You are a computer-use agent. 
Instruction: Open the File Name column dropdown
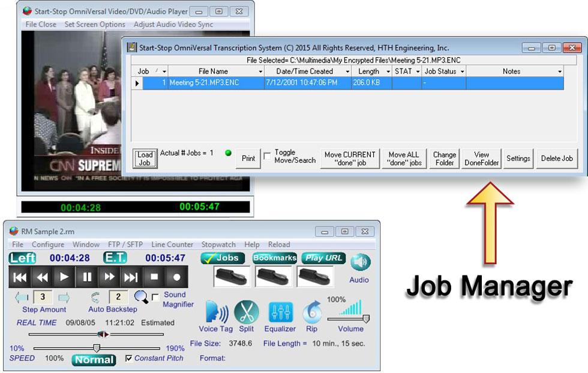[x=260, y=71]
